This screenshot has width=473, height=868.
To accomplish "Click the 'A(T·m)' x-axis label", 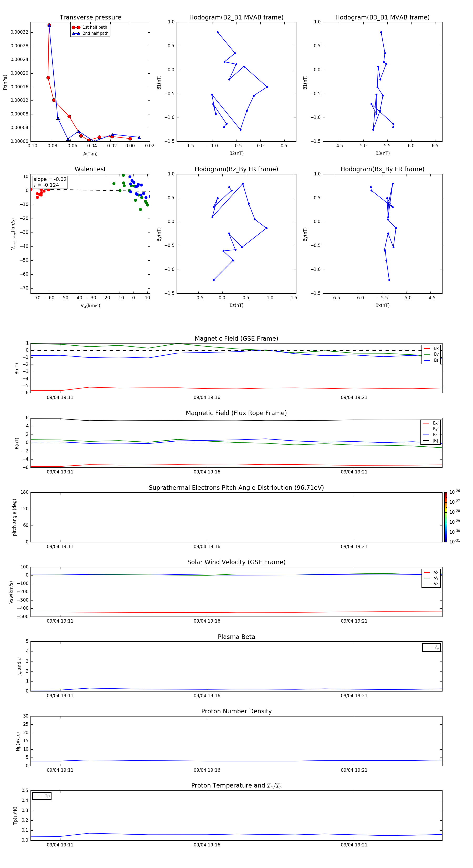I will click(90, 154).
